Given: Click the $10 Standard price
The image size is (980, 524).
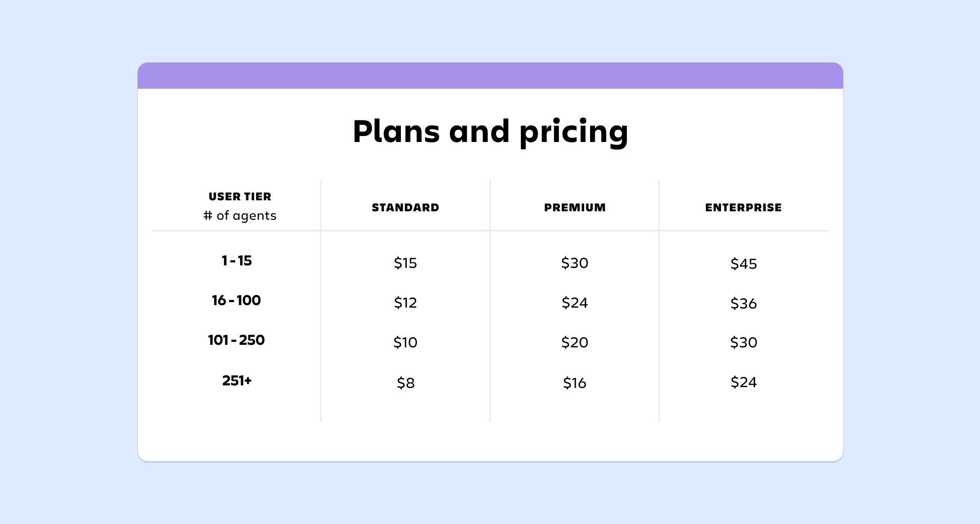Looking at the screenshot, I should click(x=406, y=343).
